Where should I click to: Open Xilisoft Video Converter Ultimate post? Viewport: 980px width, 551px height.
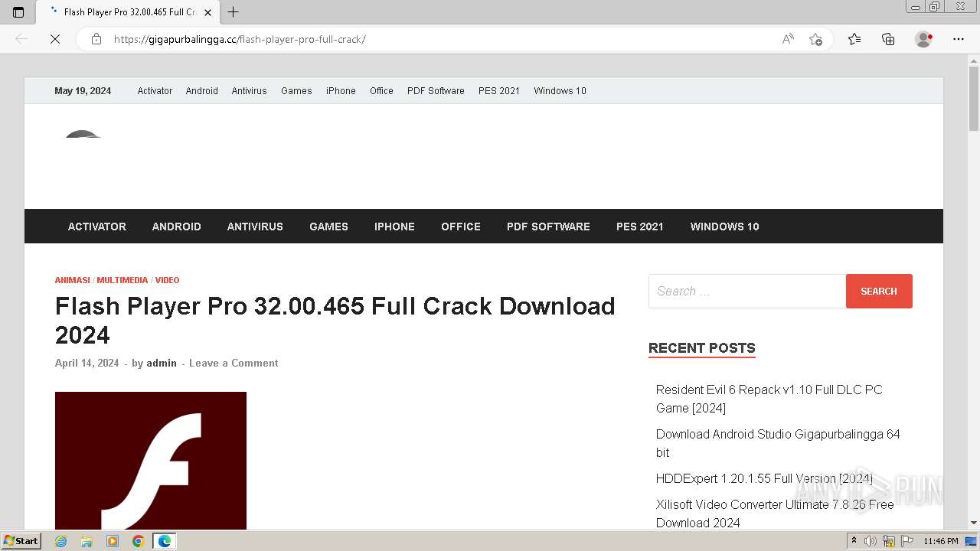[x=775, y=514]
